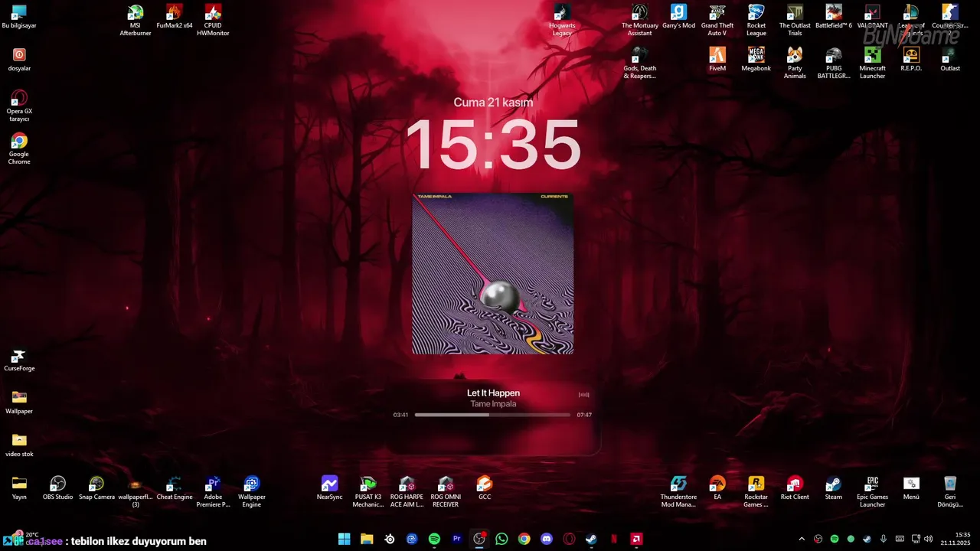
Task: Select The Mortuary Assistant desktop icon
Action: coord(640,20)
